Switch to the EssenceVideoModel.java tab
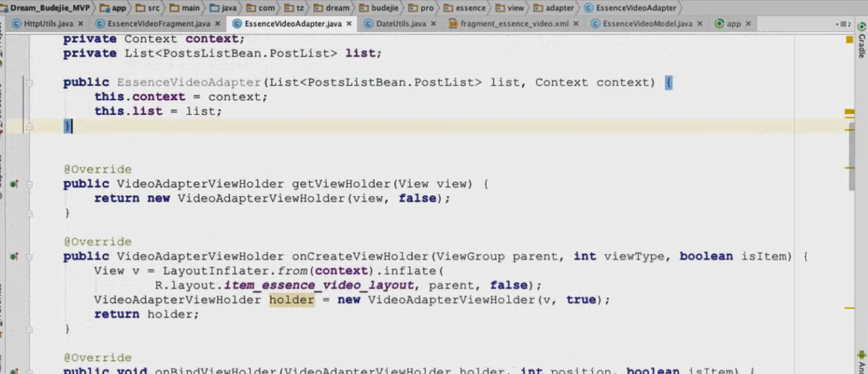The image size is (868, 374). (648, 24)
